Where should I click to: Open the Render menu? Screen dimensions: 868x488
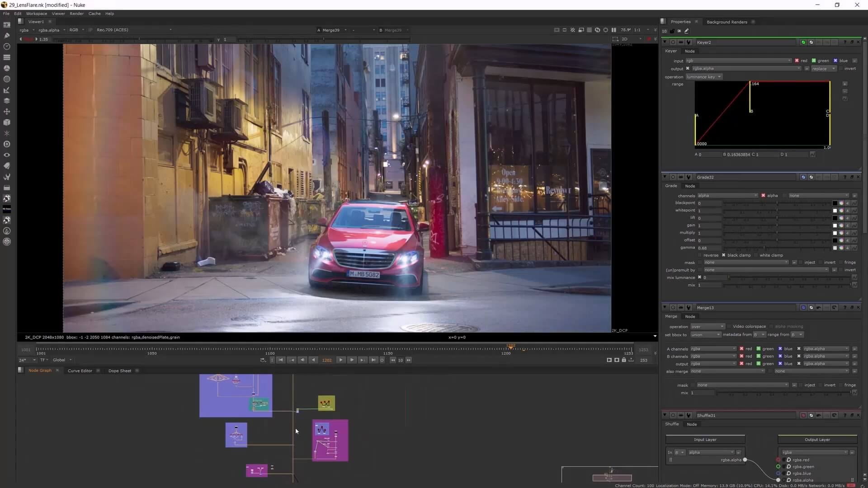76,14
